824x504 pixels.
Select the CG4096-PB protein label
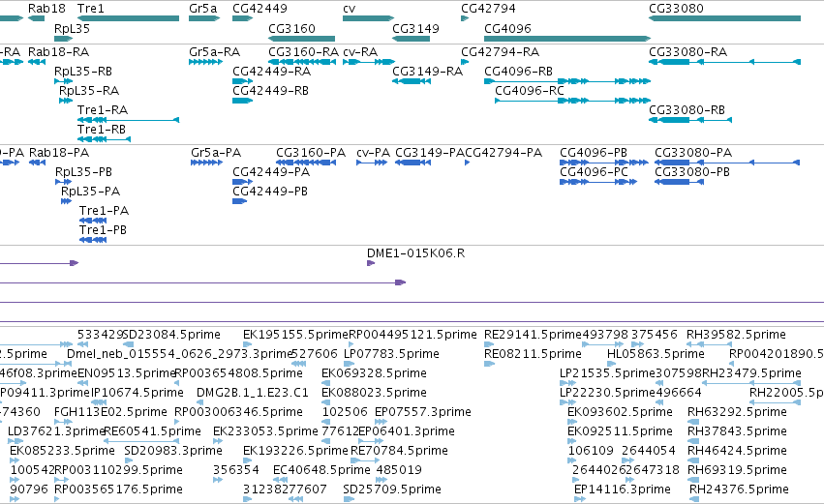[x=594, y=153]
